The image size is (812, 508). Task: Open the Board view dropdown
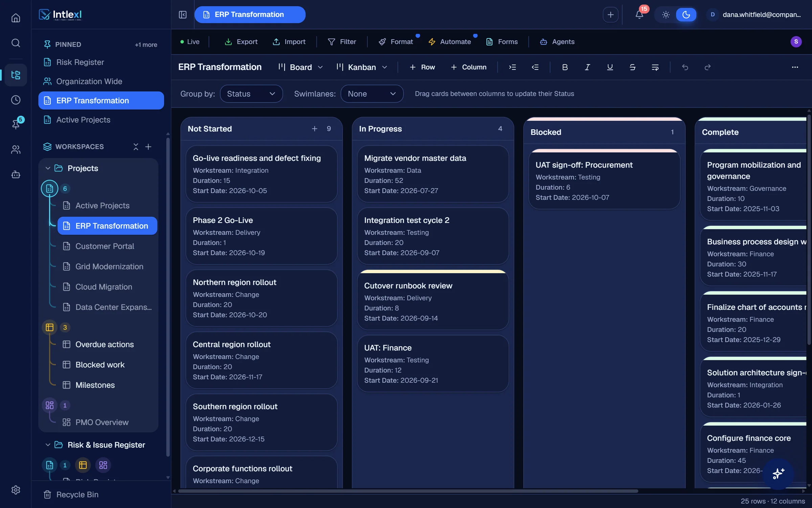tap(300, 67)
